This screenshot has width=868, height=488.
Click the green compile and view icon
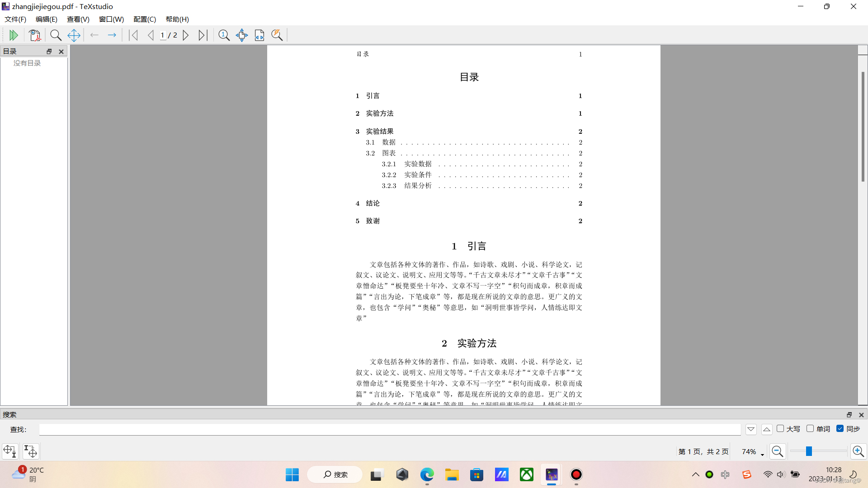click(x=14, y=35)
